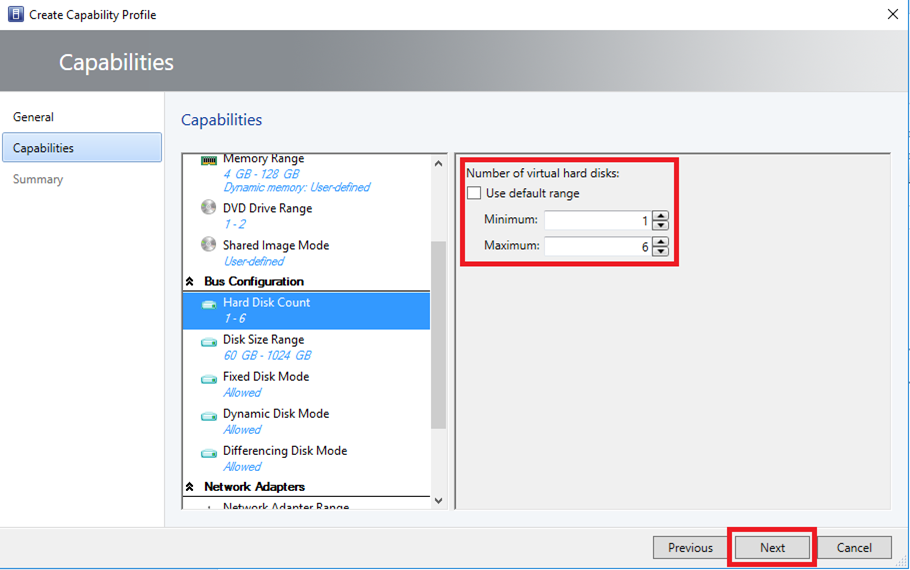Screen dimensions: 910x570
Task: Collapse the Network Adapters section
Action: coord(190,487)
